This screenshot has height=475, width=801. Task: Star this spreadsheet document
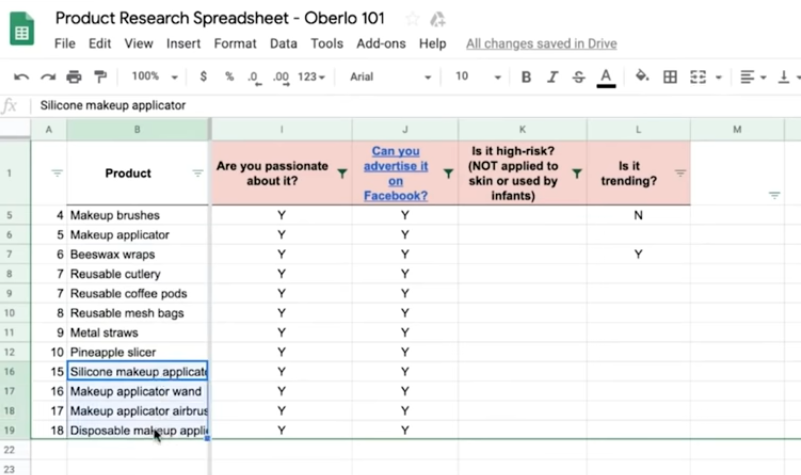(x=412, y=19)
